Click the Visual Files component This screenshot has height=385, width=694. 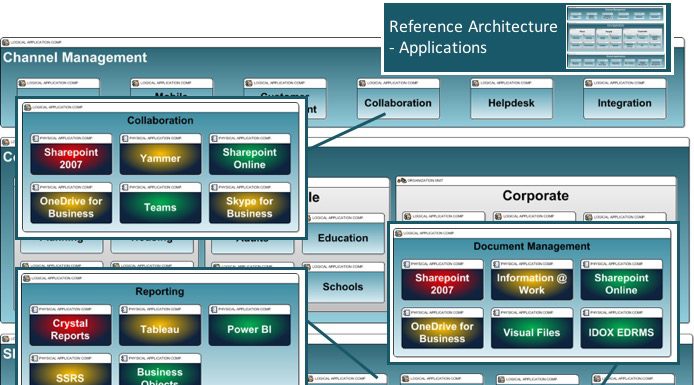point(532,328)
